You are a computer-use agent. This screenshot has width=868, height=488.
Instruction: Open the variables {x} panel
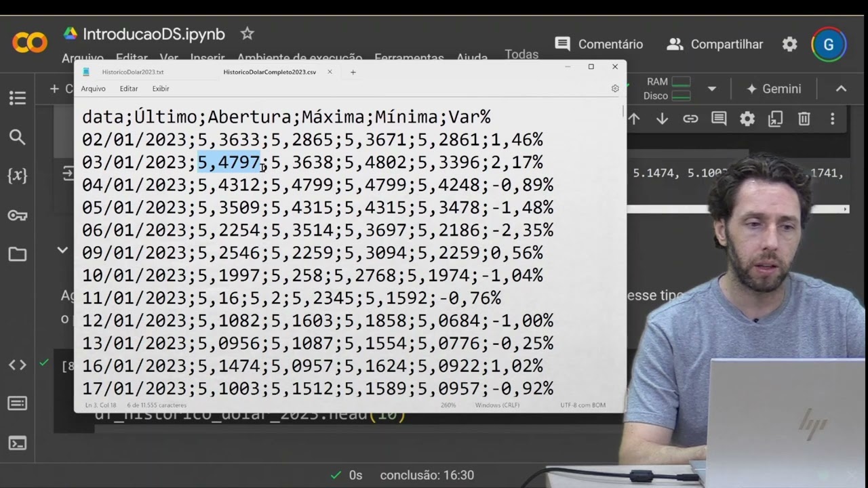(18, 176)
